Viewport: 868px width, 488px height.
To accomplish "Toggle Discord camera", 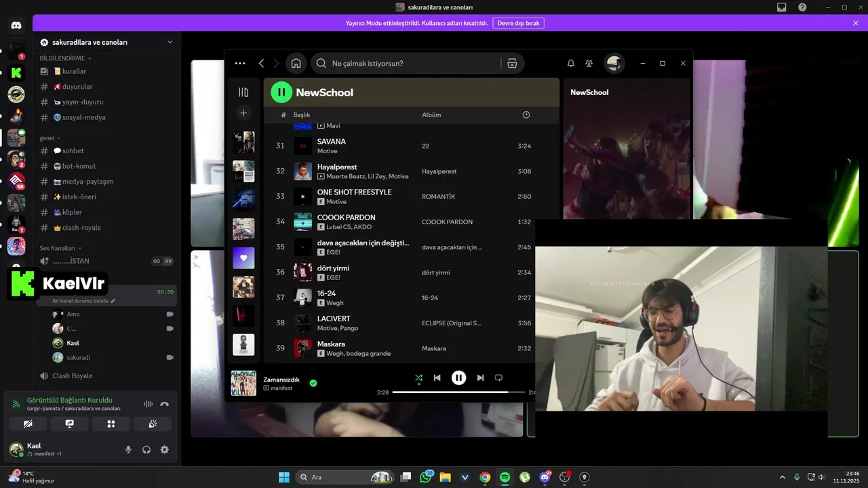I will (28, 424).
